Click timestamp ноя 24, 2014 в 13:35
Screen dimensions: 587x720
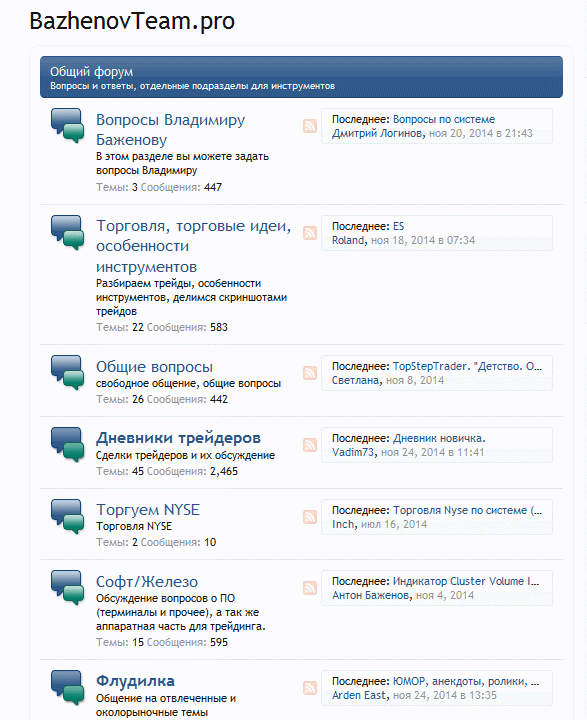(x=445, y=695)
